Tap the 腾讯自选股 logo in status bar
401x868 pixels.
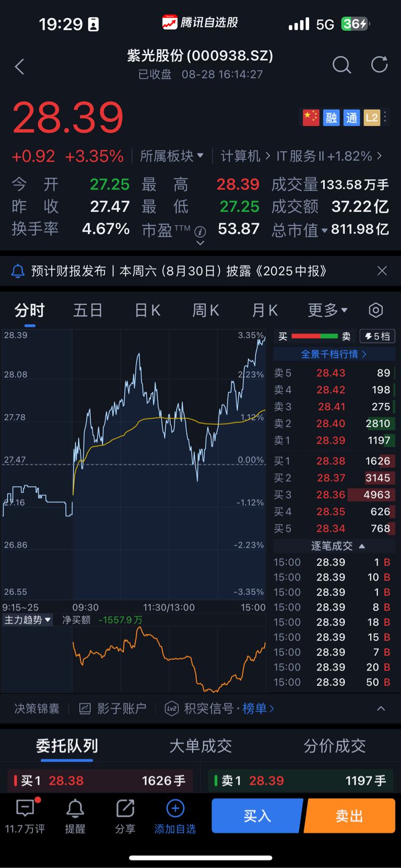200,22
